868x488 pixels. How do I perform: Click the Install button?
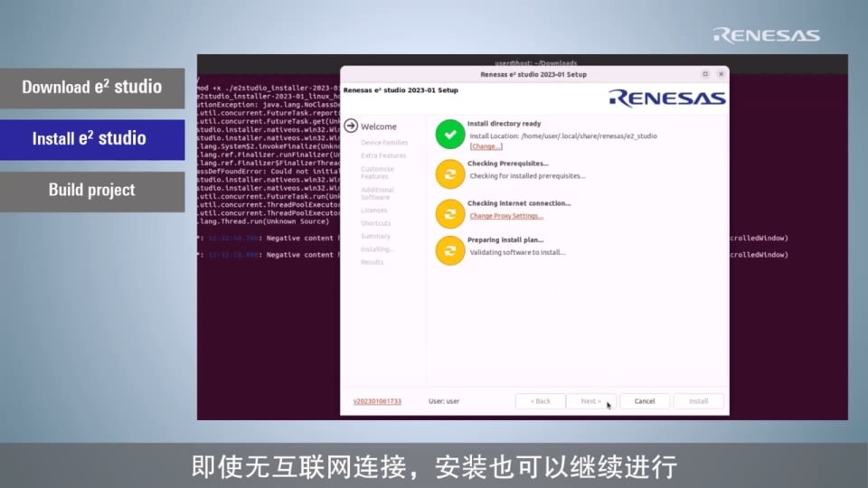click(x=698, y=401)
